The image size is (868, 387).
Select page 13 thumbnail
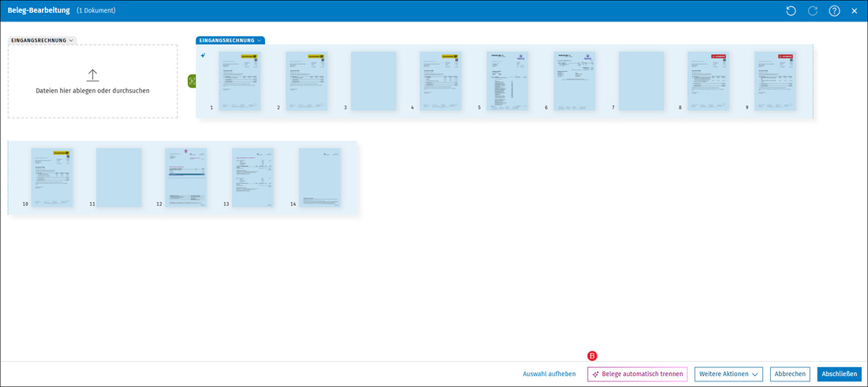click(x=253, y=178)
